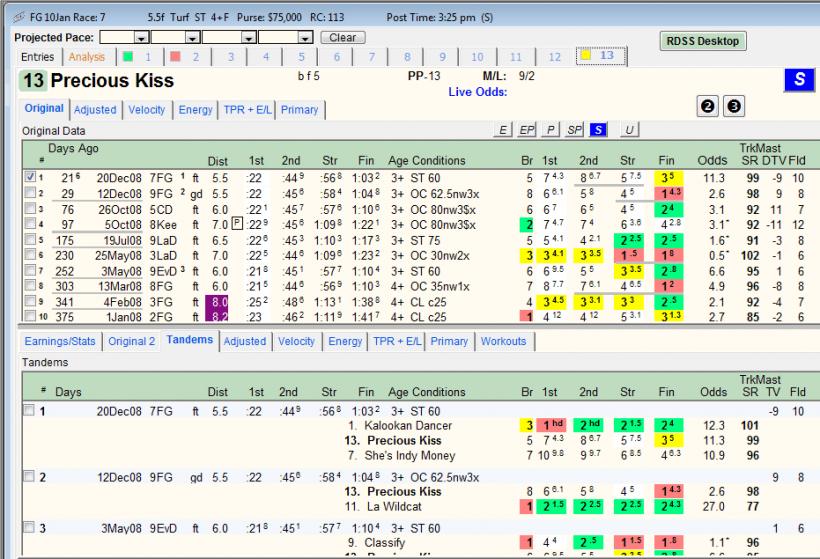Check pace line 9 dated 4Feb08
The height and width of the screenshot is (559, 820).
(x=30, y=301)
